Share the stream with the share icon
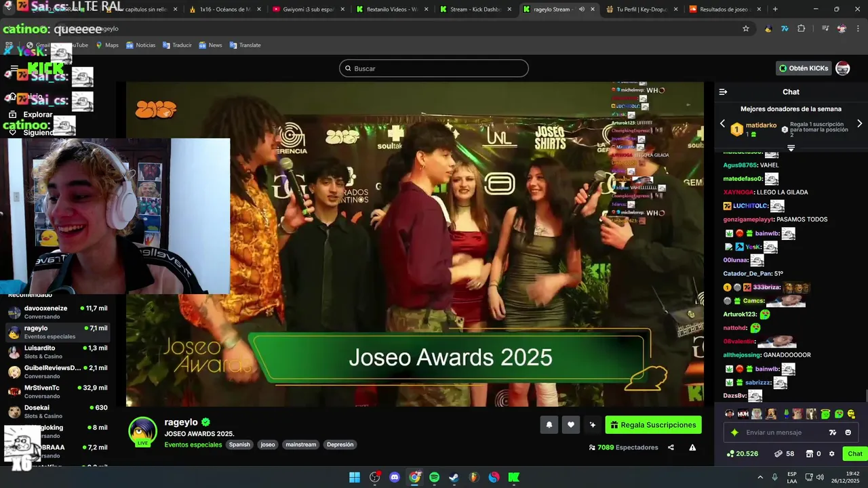This screenshot has height=488, width=868. [x=671, y=447]
